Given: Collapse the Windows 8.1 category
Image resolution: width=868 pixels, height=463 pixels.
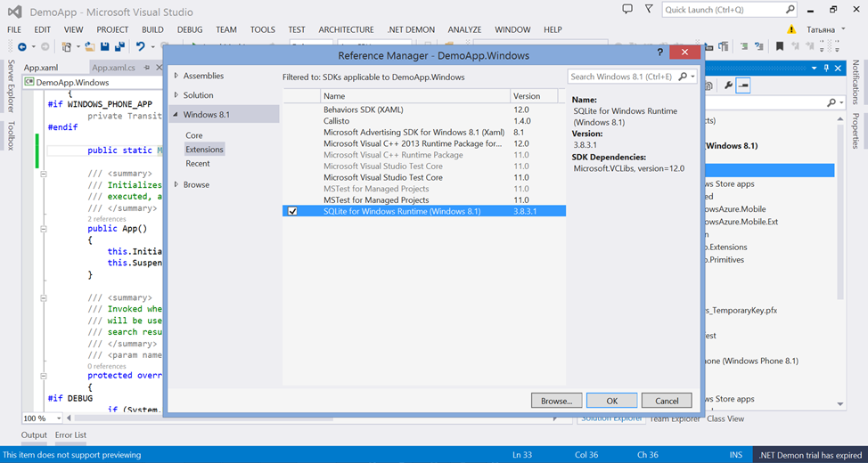Looking at the screenshot, I should (176, 115).
